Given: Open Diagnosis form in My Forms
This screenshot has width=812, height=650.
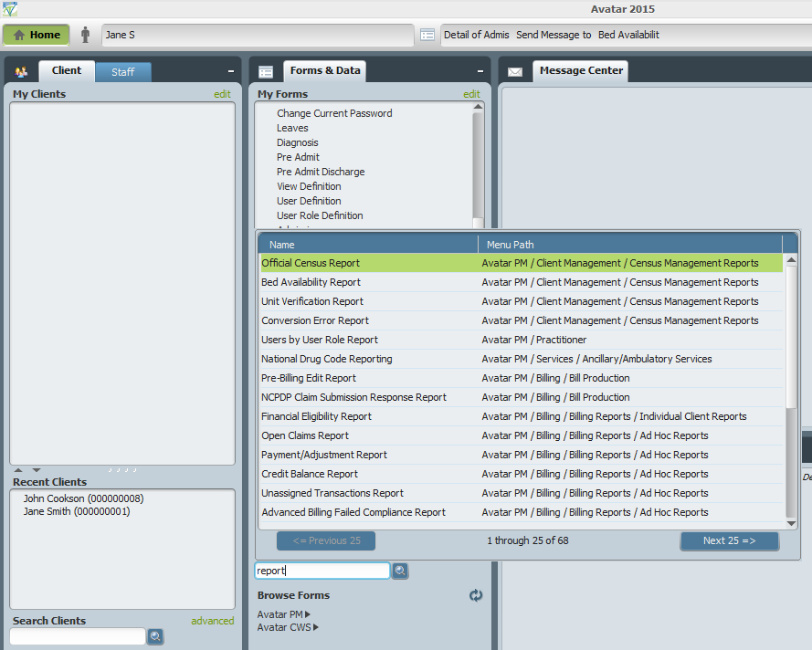Looking at the screenshot, I should point(297,142).
